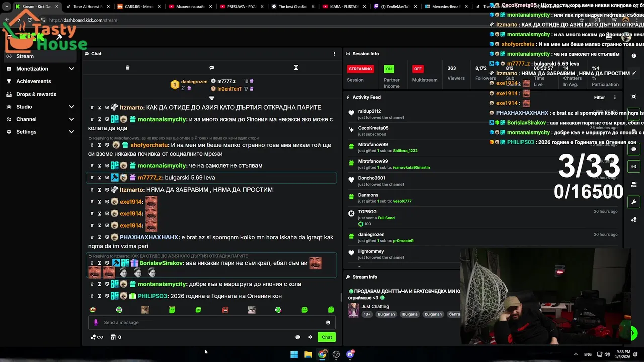644x362 pixels.
Task: Open Shlifera_1232 link in Activity Feed
Action: click(x=405, y=151)
